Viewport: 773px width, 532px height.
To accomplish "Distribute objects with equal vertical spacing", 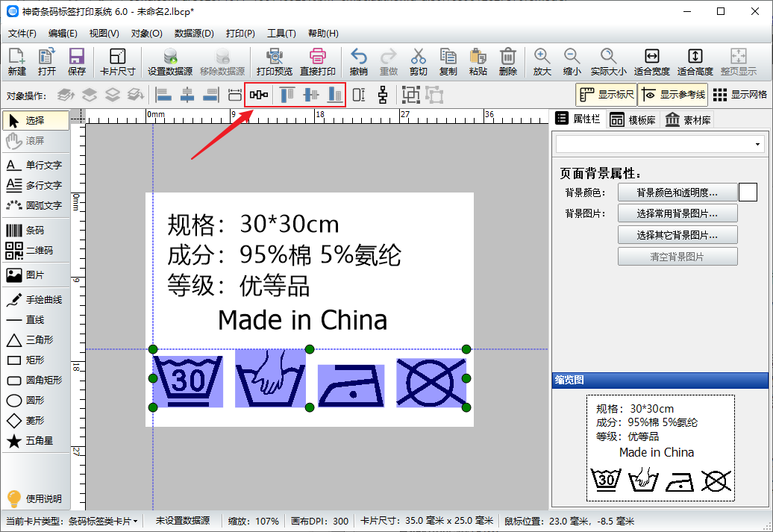I will coord(383,95).
